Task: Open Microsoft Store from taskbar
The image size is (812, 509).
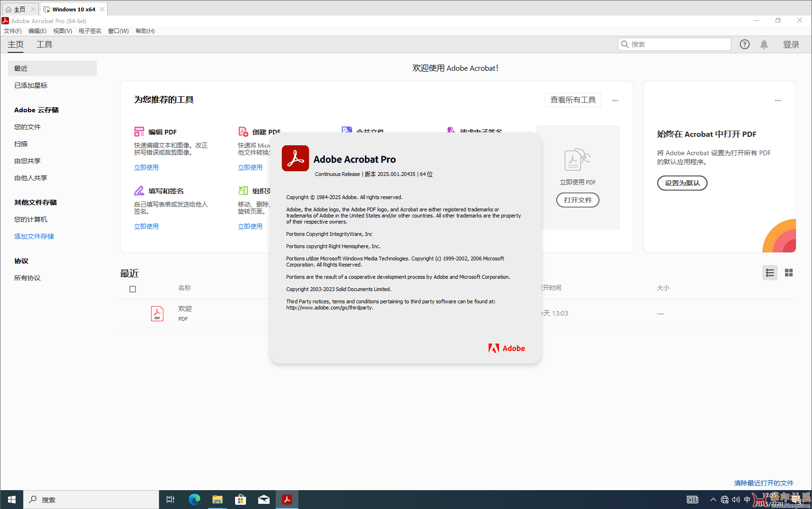Action: [240, 500]
